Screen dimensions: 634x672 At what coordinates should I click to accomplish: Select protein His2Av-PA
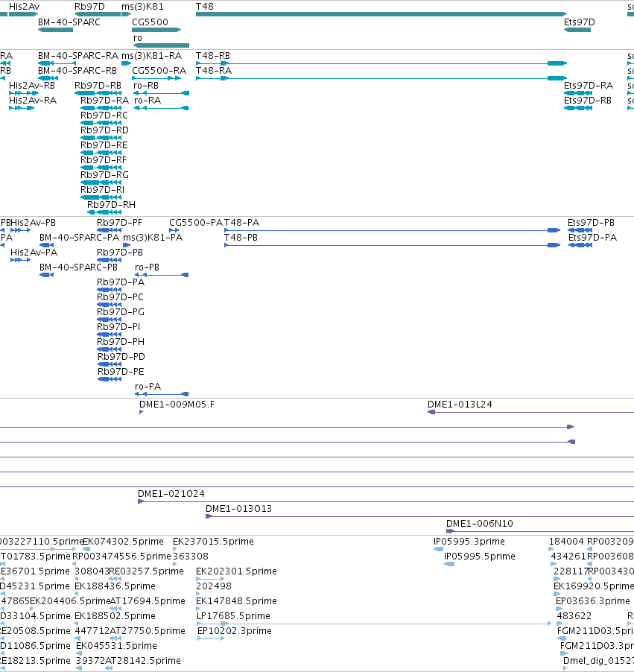(34, 253)
